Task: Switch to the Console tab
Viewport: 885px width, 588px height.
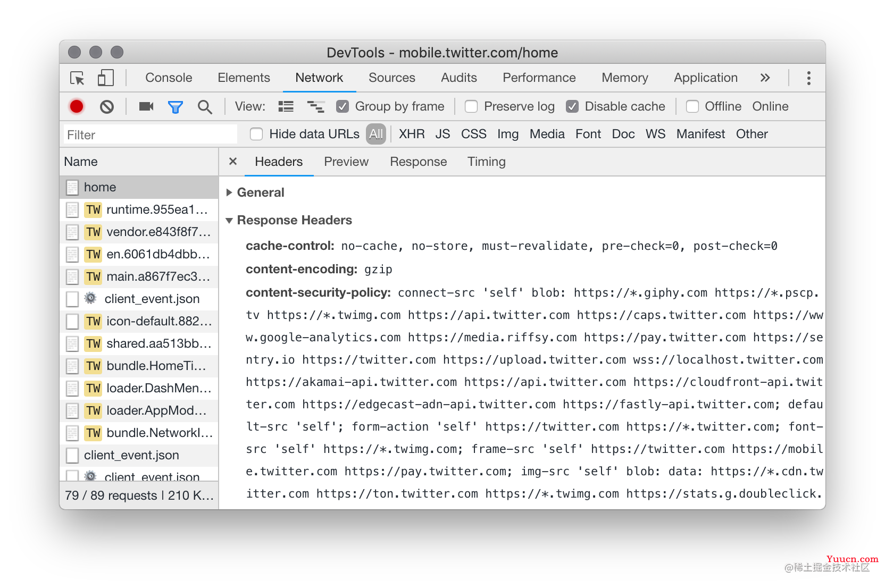Action: pyautogui.click(x=169, y=78)
